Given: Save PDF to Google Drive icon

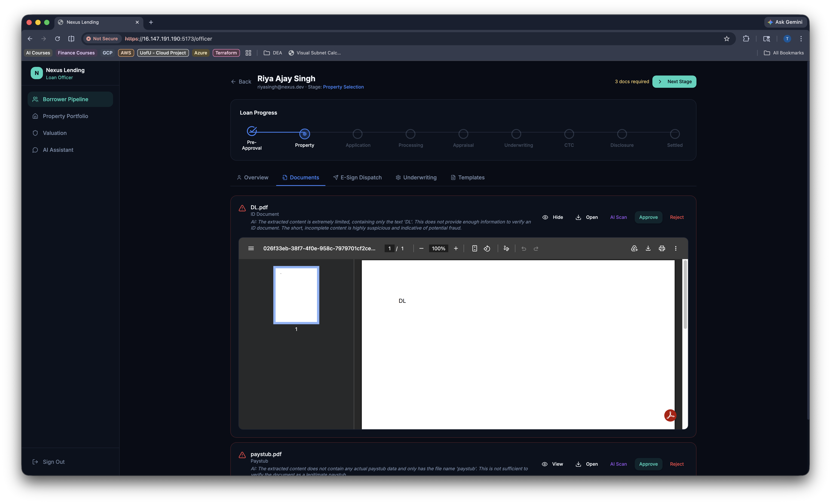Looking at the screenshot, I should pos(634,249).
